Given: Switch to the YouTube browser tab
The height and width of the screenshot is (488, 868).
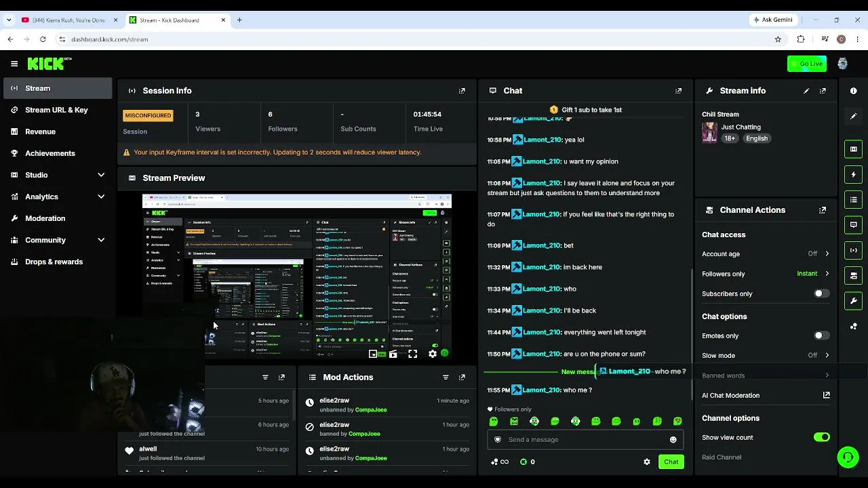Looking at the screenshot, I should click(x=69, y=20).
